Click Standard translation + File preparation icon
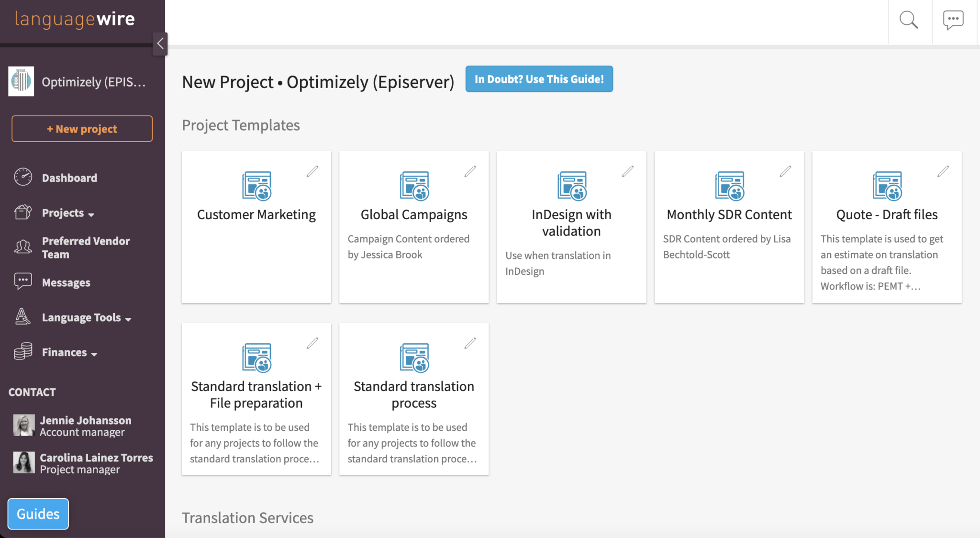Image resolution: width=980 pixels, height=538 pixels. (256, 358)
